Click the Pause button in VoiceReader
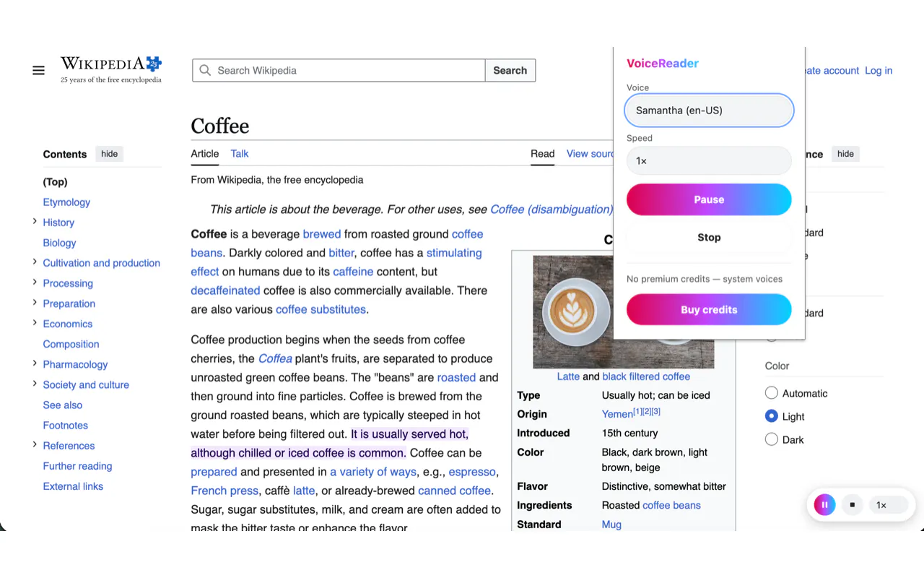Image resolution: width=924 pixels, height=578 pixels. point(709,199)
